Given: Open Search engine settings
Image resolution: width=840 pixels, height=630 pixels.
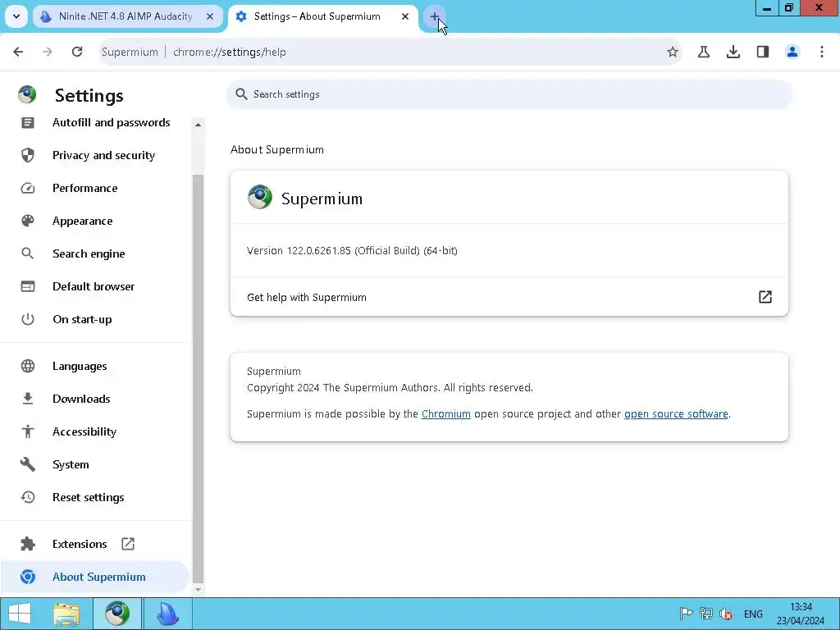Looking at the screenshot, I should click(x=95, y=253).
